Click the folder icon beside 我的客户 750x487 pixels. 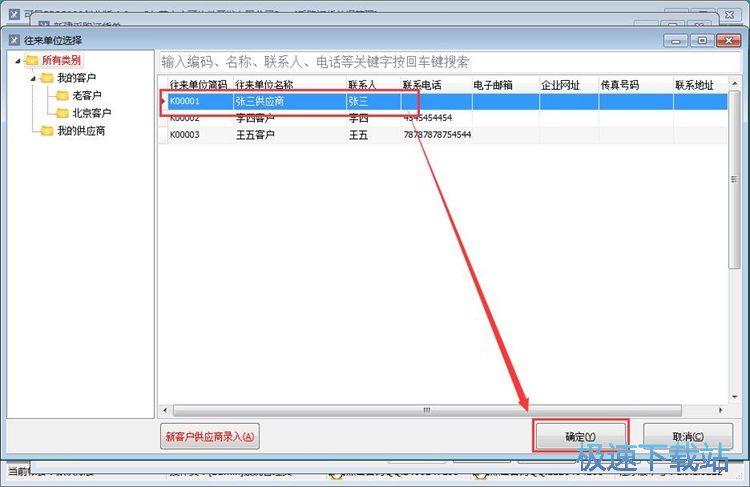click(x=47, y=77)
